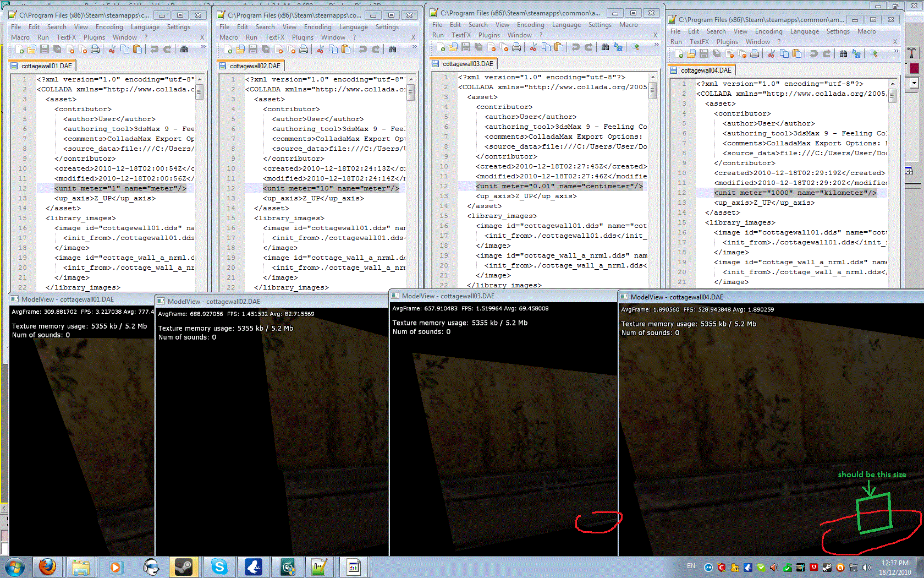Click Open file icon in cottagewall02.DAE window

click(240, 50)
